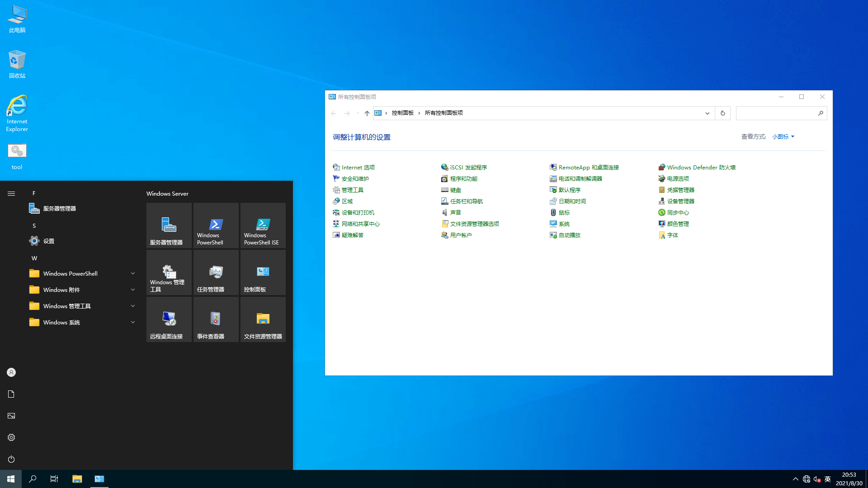
Task: Click the 控制面板 breadcrumb in address bar
Action: [x=402, y=113]
